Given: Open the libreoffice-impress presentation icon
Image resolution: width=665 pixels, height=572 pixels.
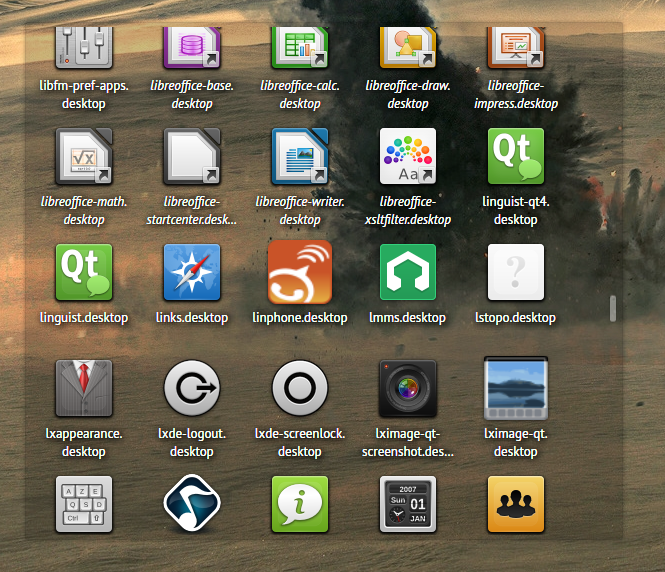Looking at the screenshot, I should pyautogui.click(x=516, y=47).
